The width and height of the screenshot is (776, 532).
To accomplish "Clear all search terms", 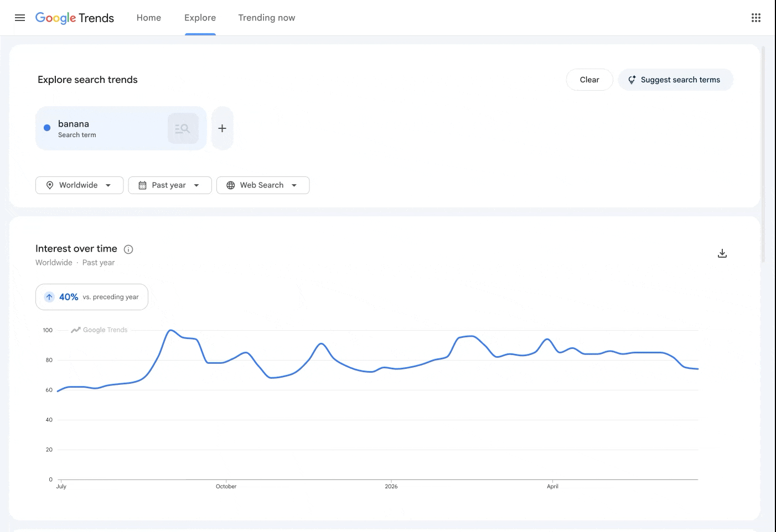I will 589,80.
